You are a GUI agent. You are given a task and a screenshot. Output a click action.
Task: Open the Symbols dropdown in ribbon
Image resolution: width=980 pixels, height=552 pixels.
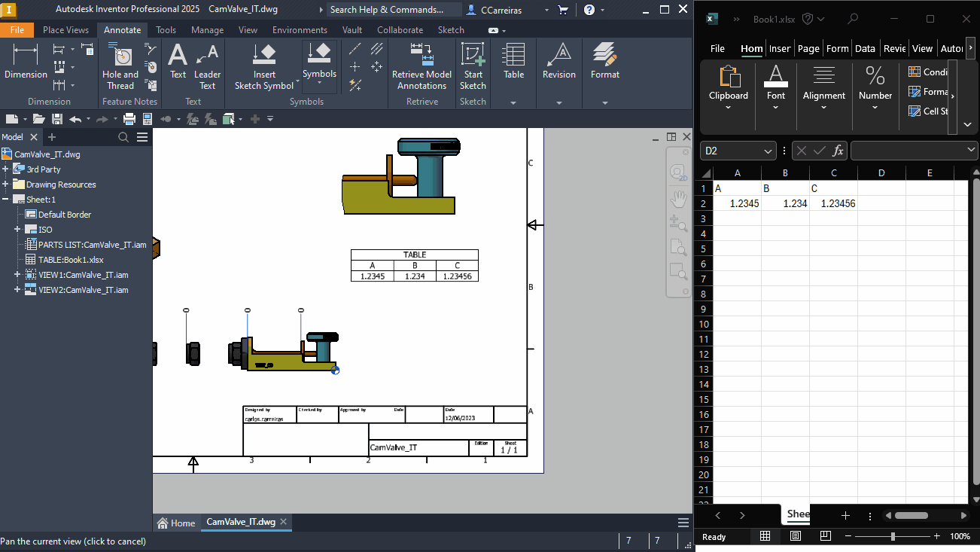[x=319, y=81]
